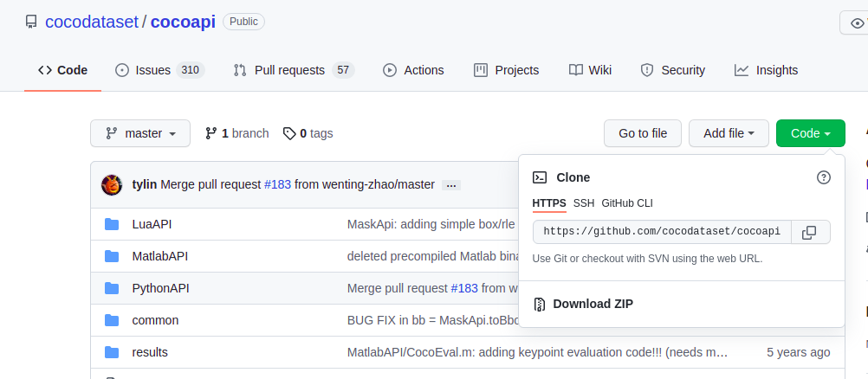Click the branch count icon
The height and width of the screenshot is (379, 868).
(x=211, y=133)
